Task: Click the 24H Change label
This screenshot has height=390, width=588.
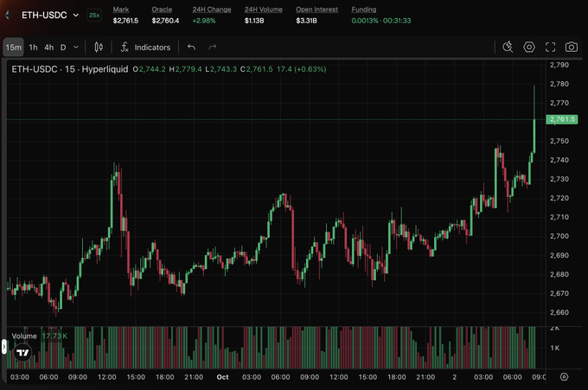Action: pyautogui.click(x=212, y=10)
